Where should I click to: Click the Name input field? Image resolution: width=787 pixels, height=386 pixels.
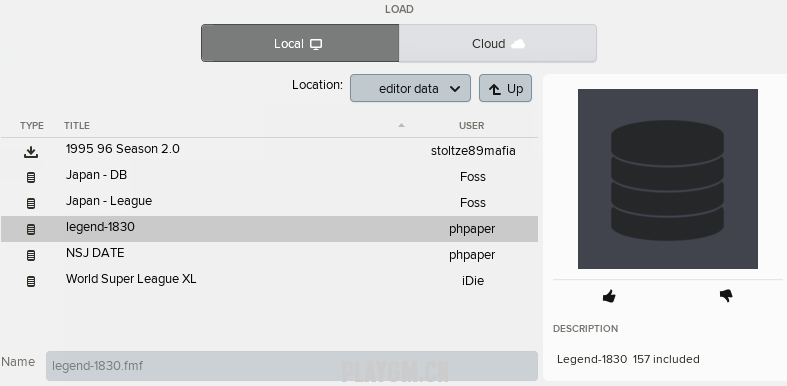[x=292, y=366]
